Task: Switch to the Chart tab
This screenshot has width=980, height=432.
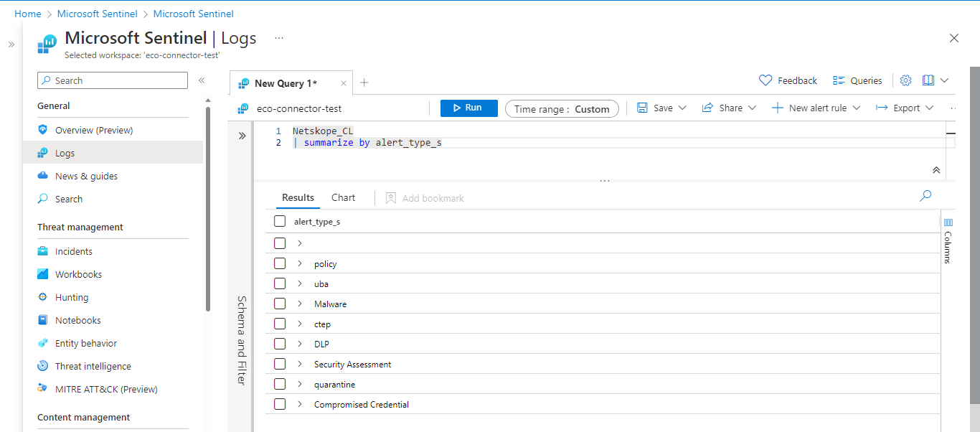Action: [343, 197]
